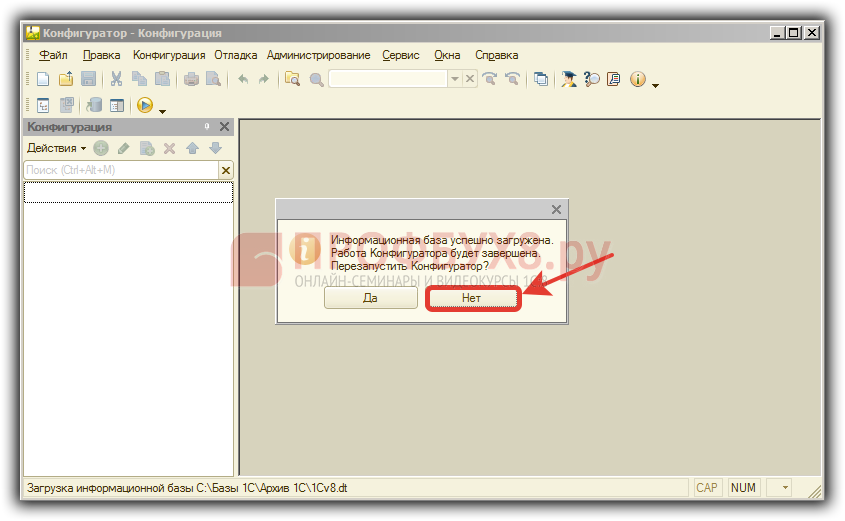
Task: Open the Конфигурация menu
Action: 169,55
